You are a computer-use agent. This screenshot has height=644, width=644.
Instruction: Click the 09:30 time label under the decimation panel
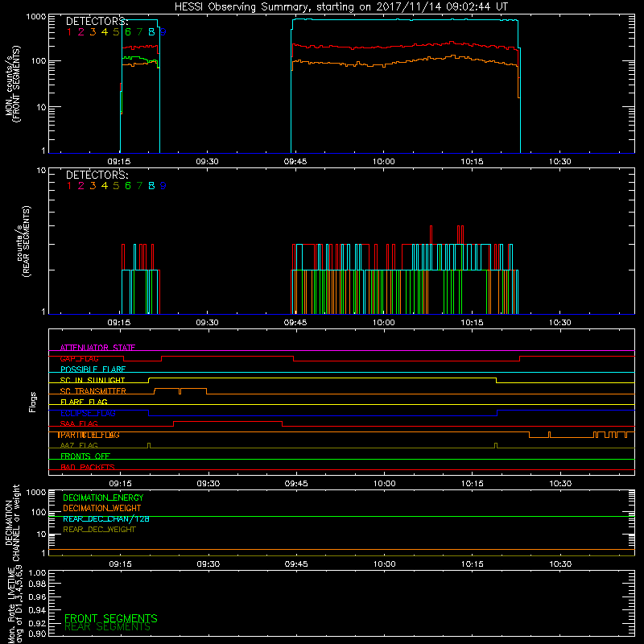coord(208,564)
